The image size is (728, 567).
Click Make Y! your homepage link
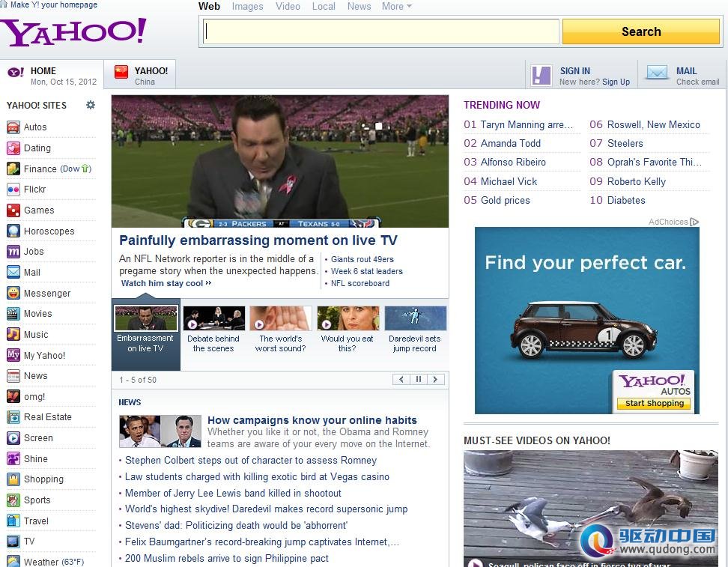pyautogui.click(x=53, y=4)
